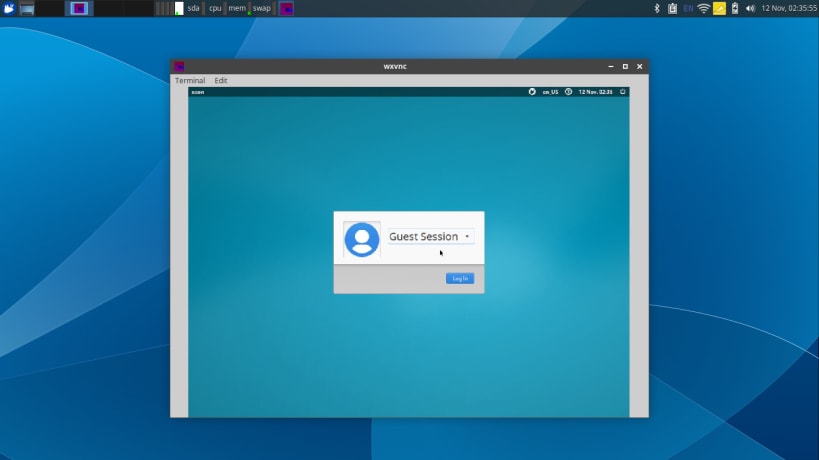Open the clipboard manager tray icon
Screen dimensions: 819x460
(672, 8)
